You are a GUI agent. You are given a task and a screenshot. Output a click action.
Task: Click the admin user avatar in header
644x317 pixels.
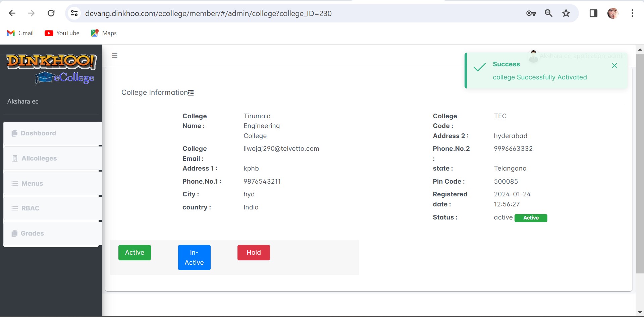click(x=533, y=56)
